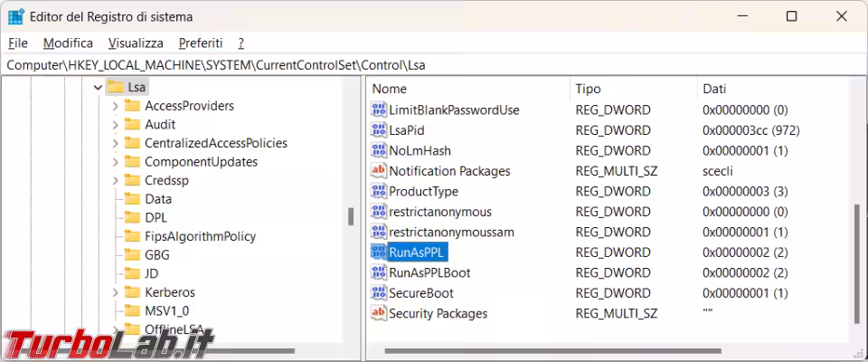
Task: Expand the Audit key
Action: [115, 125]
